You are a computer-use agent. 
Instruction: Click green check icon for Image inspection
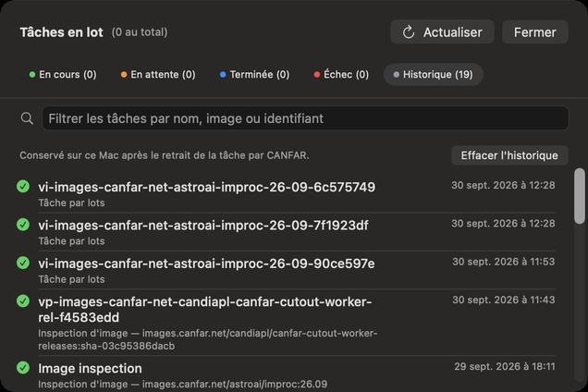point(23,368)
